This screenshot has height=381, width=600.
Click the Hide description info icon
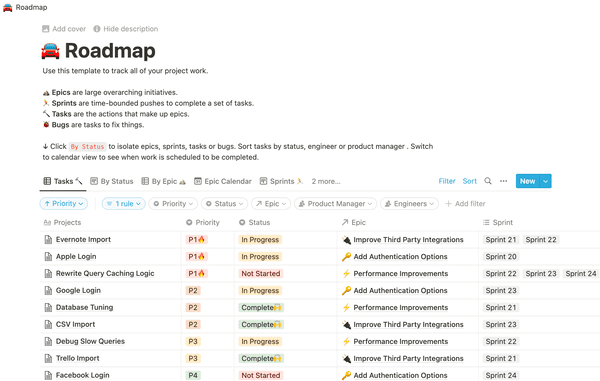click(x=97, y=29)
